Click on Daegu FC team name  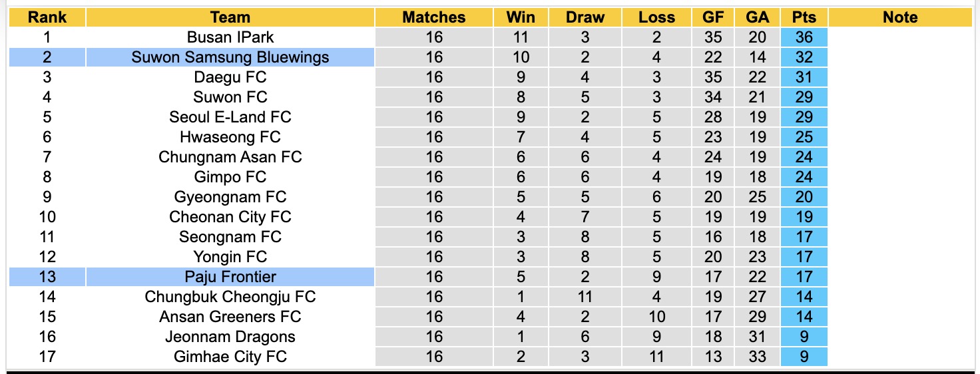[x=230, y=77]
